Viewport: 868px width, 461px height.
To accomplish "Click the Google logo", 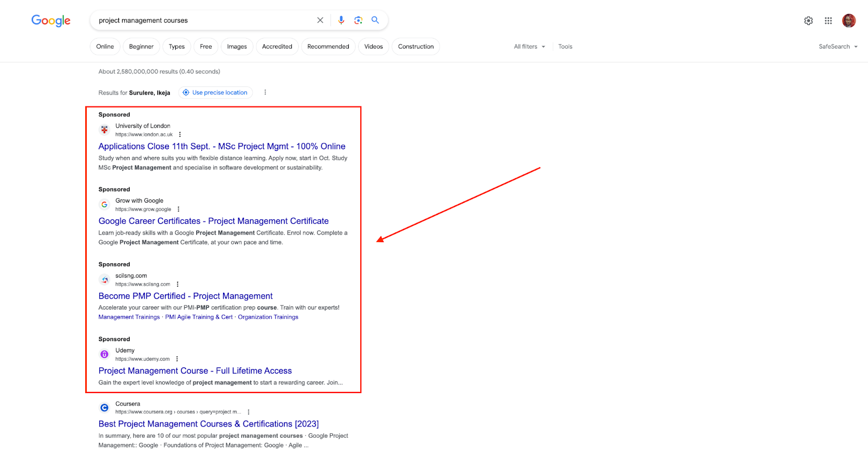I will tap(51, 21).
